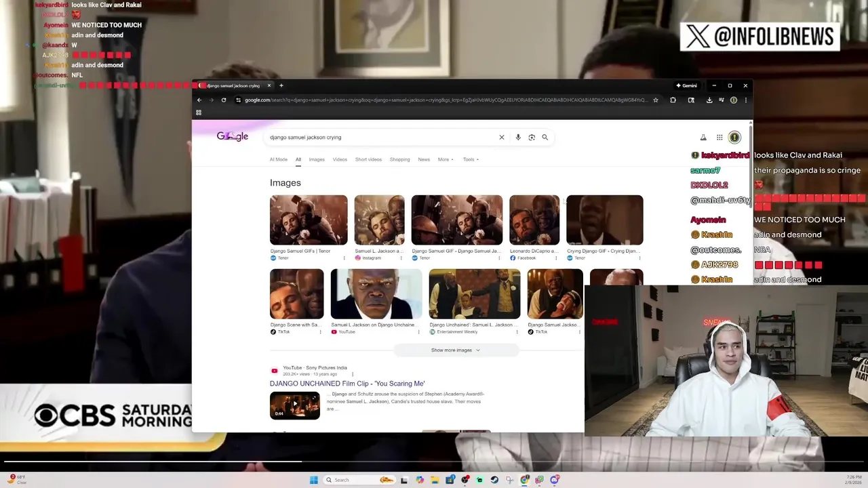Open Samuel L Jackson on Django YouTube image
Screen dimensions: 868x488
(376, 294)
